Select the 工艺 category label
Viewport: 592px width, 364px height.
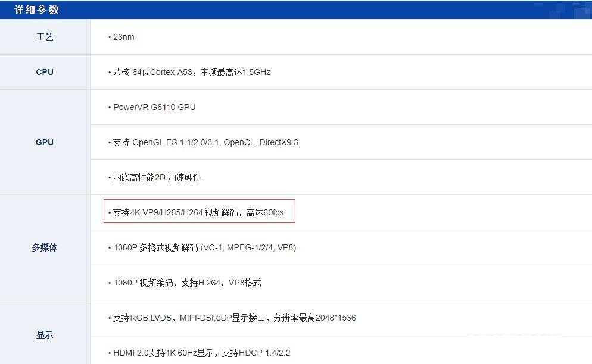tap(45, 36)
